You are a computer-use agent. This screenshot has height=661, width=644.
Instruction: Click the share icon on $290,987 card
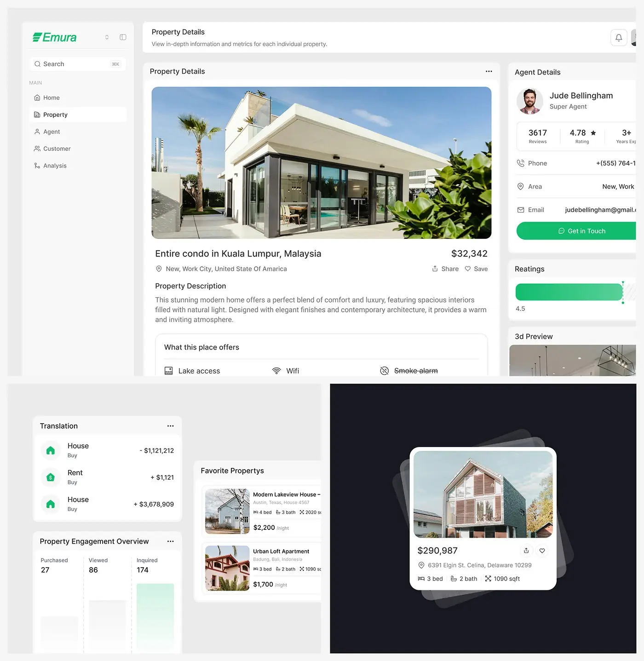point(526,551)
